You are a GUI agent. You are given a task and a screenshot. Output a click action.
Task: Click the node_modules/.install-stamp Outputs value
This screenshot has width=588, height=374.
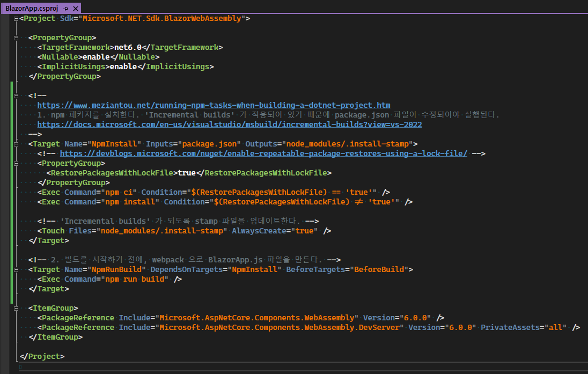[347, 144]
